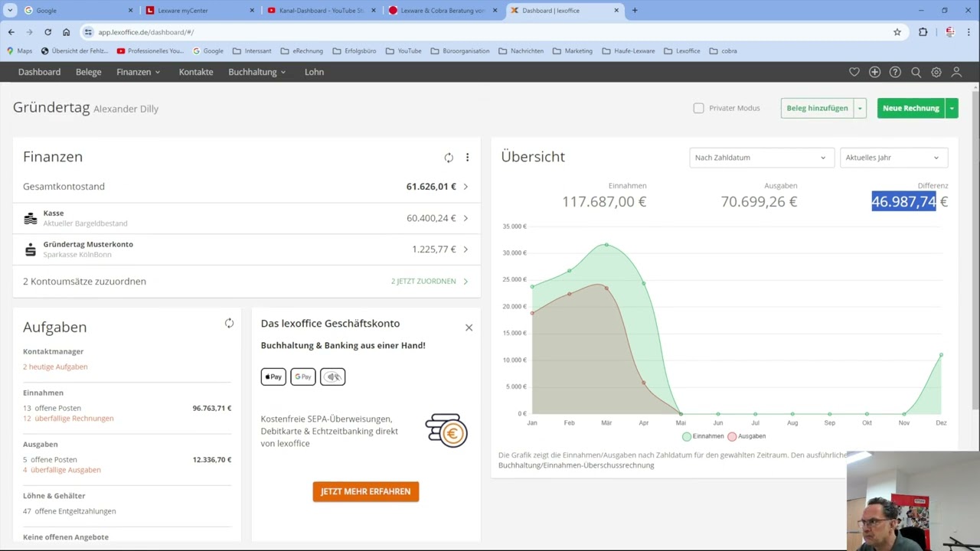
Task: Refresh the Aufgaben panel
Action: coord(229,324)
